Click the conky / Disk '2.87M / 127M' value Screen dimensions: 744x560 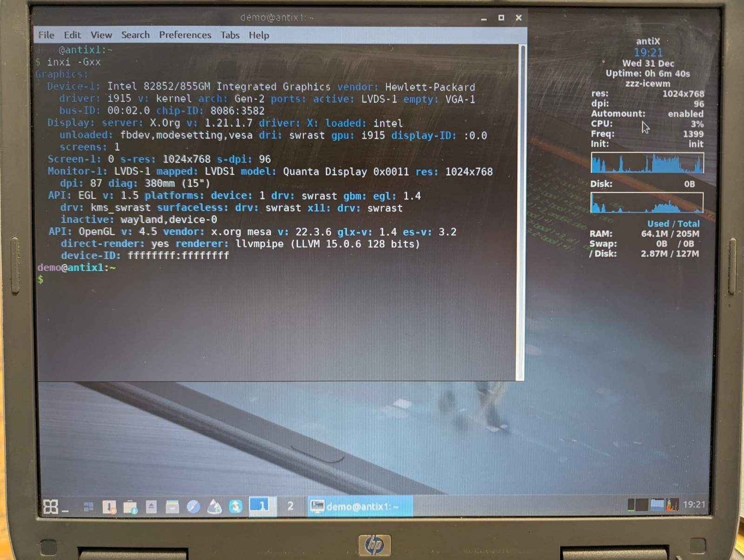point(670,253)
